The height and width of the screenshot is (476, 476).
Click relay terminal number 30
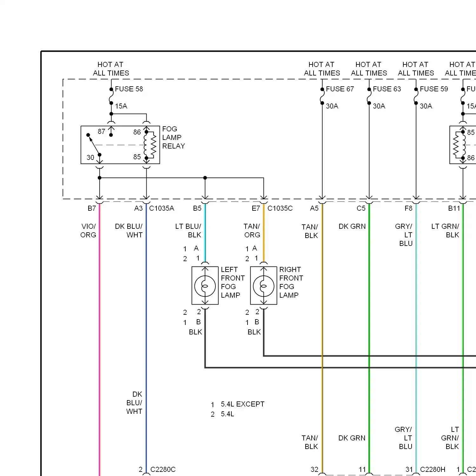tap(90, 157)
